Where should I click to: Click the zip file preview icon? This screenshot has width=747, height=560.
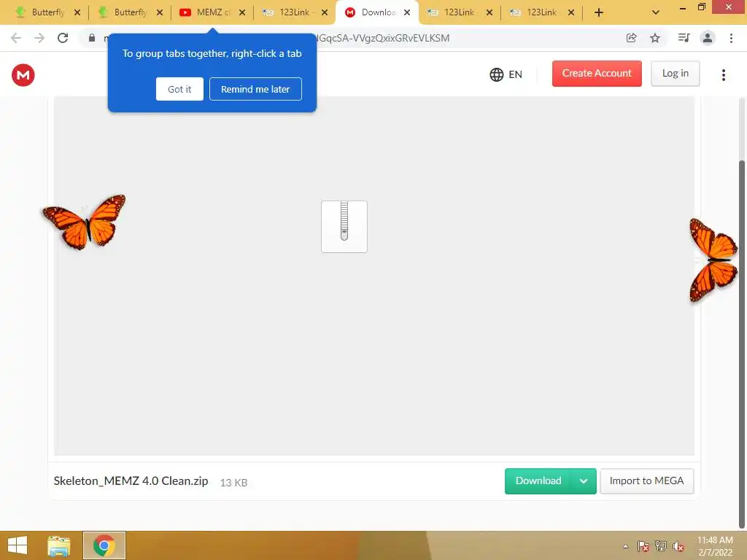344,226
